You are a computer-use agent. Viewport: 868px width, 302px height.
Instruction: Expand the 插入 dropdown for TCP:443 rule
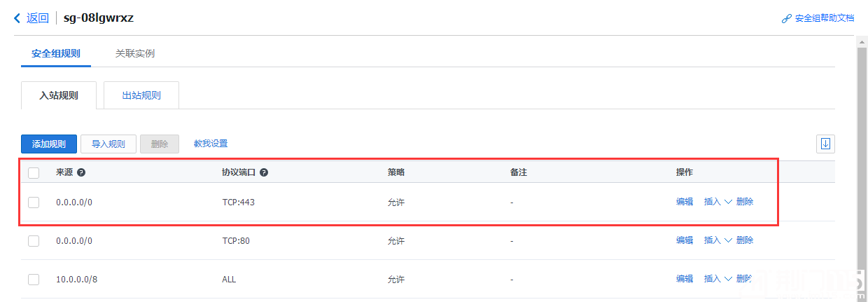pyautogui.click(x=717, y=202)
